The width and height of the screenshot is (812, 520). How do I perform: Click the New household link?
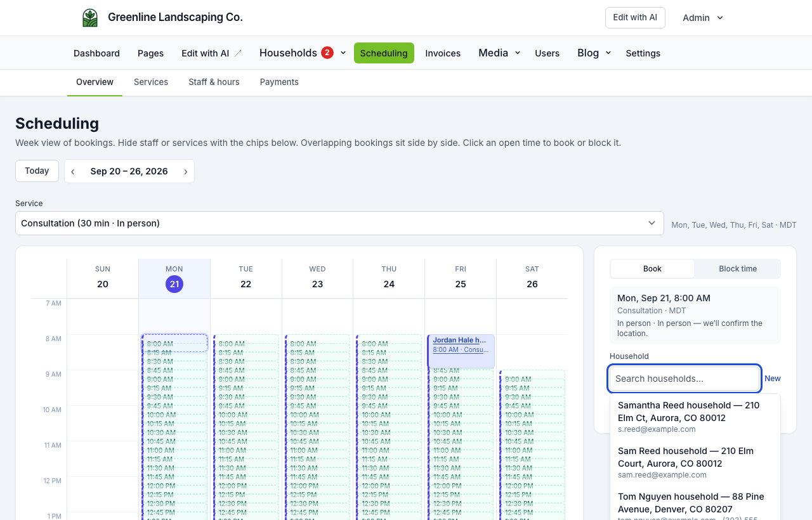[773, 379]
